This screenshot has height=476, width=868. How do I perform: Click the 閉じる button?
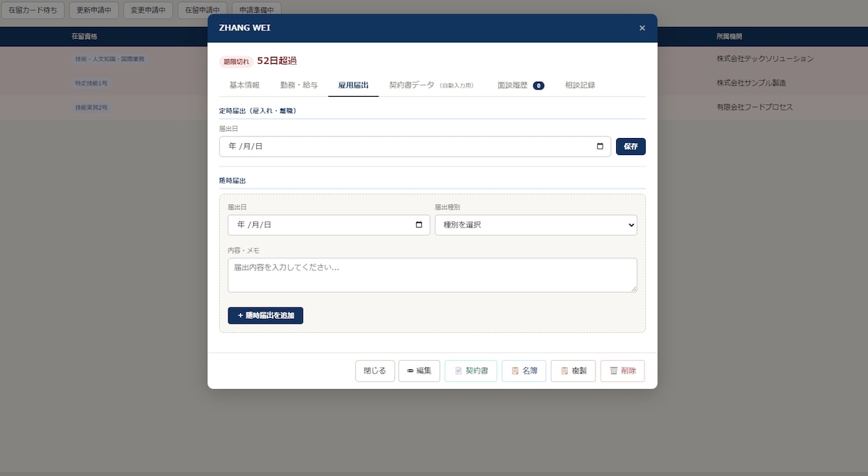[x=375, y=371]
